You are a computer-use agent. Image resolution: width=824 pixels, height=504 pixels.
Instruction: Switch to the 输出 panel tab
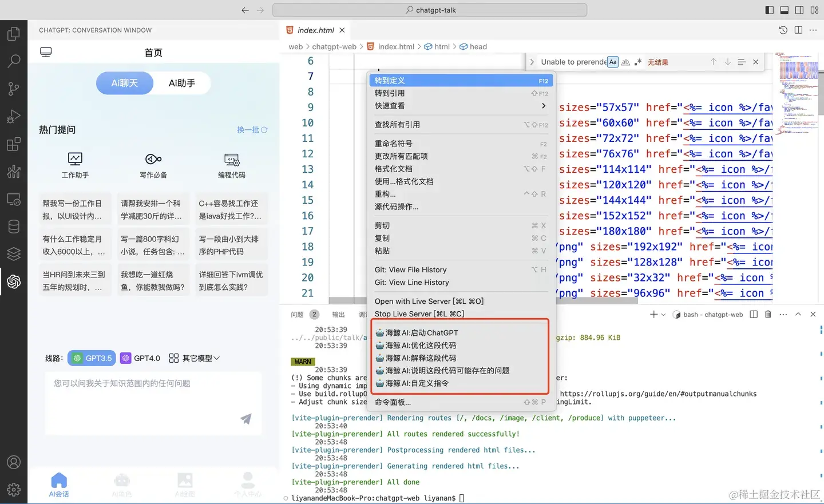click(339, 315)
